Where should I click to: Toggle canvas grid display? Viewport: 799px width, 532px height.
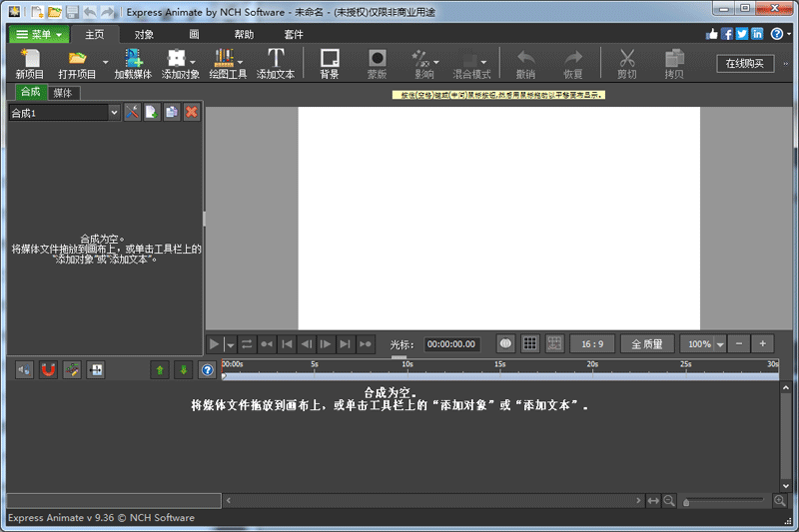[x=530, y=343]
